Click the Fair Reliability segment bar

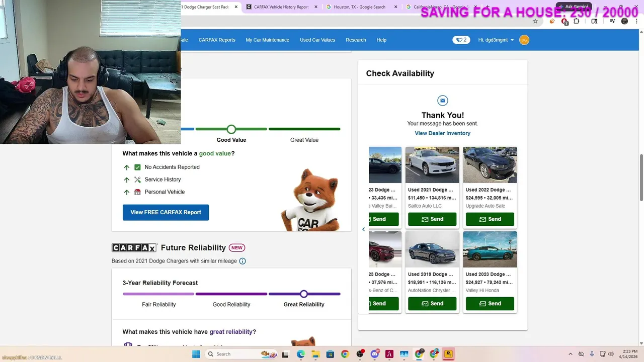158,294
